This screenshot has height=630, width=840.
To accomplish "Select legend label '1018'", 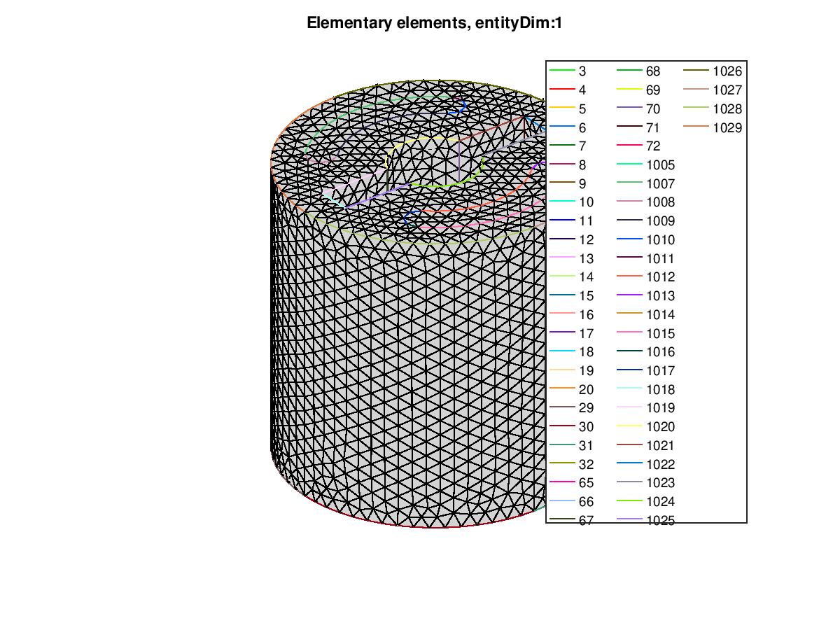I will point(660,390).
